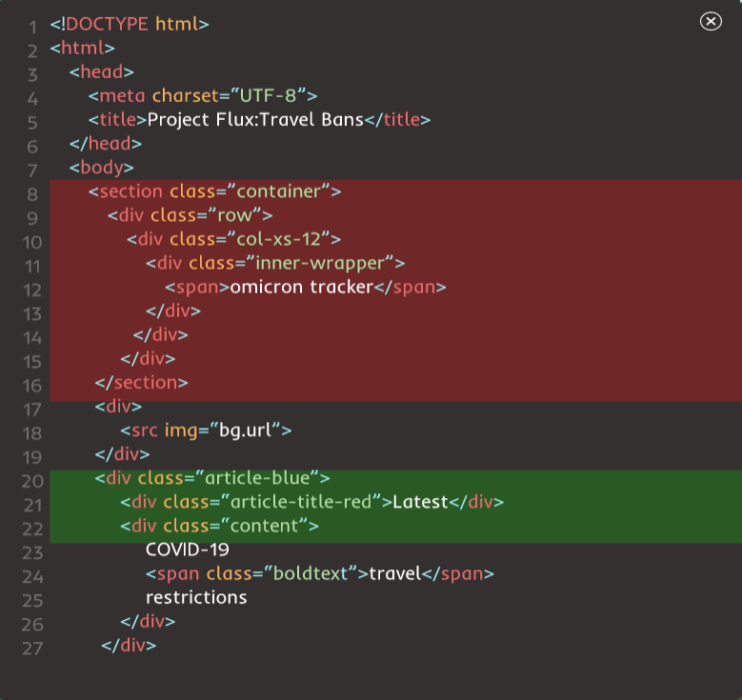Image resolution: width=742 pixels, height=700 pixels.
Task: Select the boldtext span 'travel' line
Action: (320, 573)
